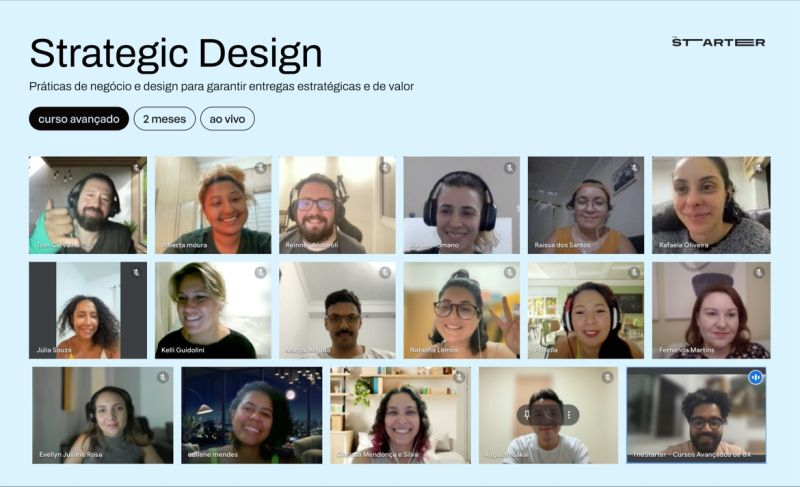Viewport: 800px width, 487px height.
Task: Select the 'ao vivo' pill tag
Action: tap(228, 119)
